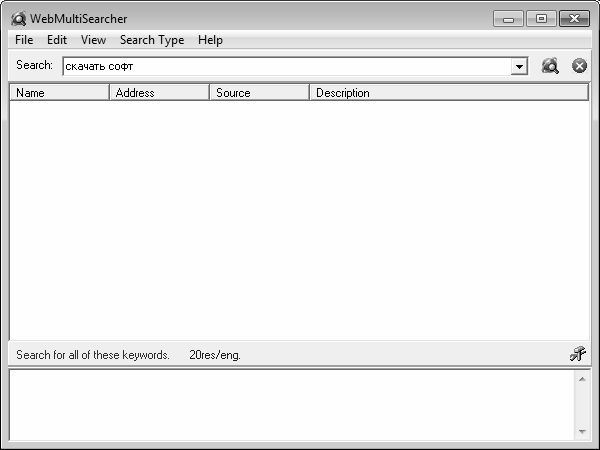The height and width of the screenshot is (450, 600).
Task: Open the File menu
Action: (24, 40)
